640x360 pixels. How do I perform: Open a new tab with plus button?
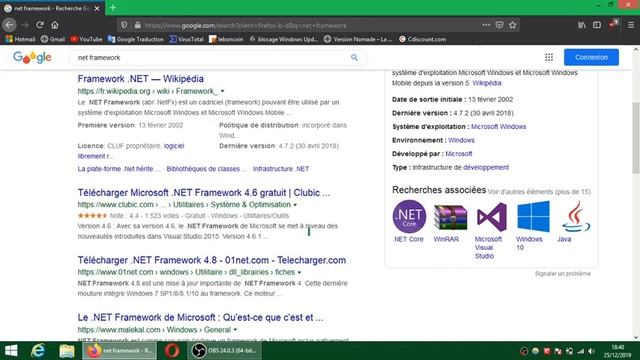click(x=113, y=8)
